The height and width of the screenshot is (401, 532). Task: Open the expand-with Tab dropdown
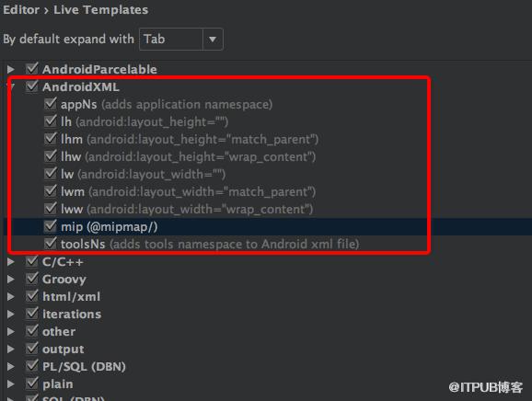181,40
